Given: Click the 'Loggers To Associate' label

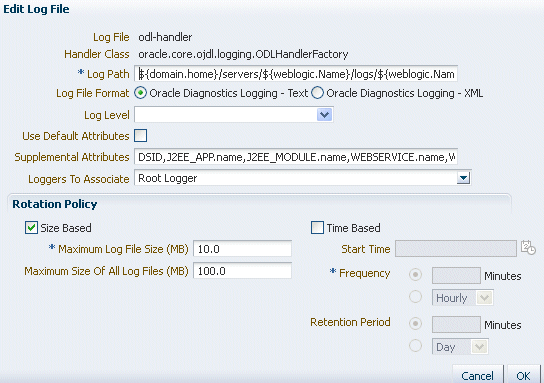Looking at the screenshot, I should tap(79, 179).
